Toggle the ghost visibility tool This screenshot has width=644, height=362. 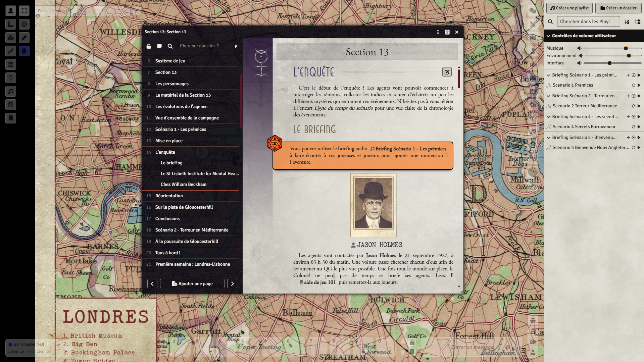click(x=24, y=51)
